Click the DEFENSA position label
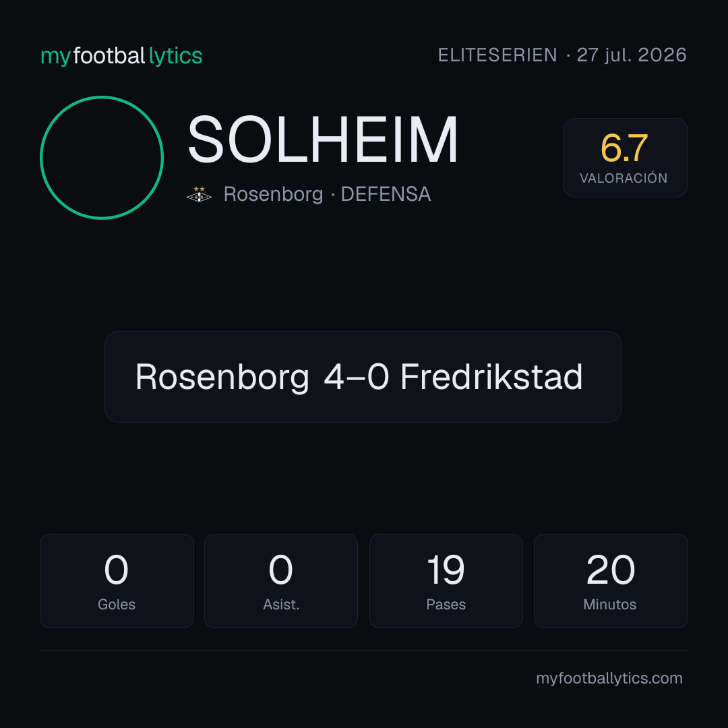 (x=386, y=194)
